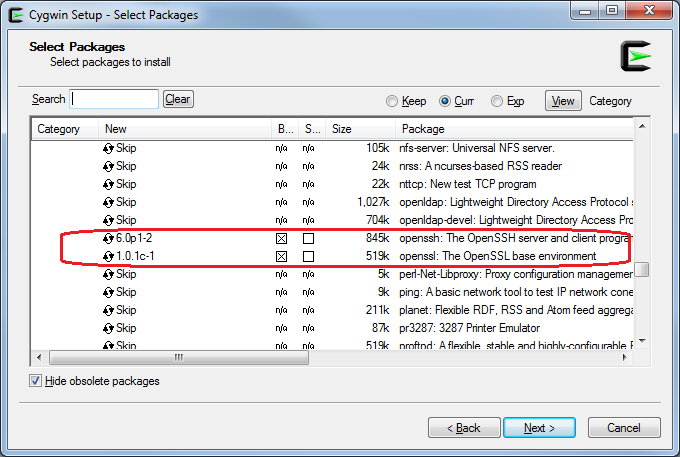This screenshot has width=680, height=457.
Task: Cycle the openssl version with its icon
Action: [108, 257]
